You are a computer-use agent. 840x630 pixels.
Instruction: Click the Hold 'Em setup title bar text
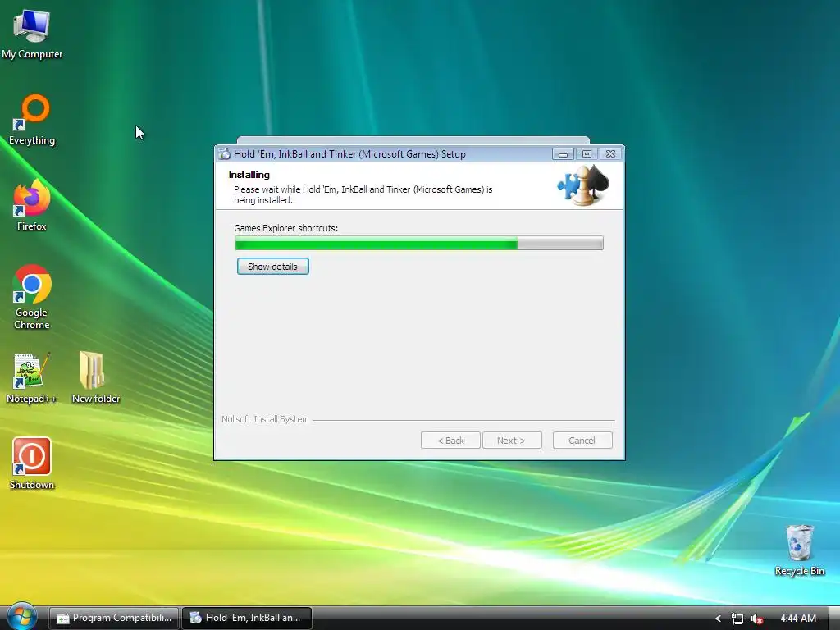349,154
